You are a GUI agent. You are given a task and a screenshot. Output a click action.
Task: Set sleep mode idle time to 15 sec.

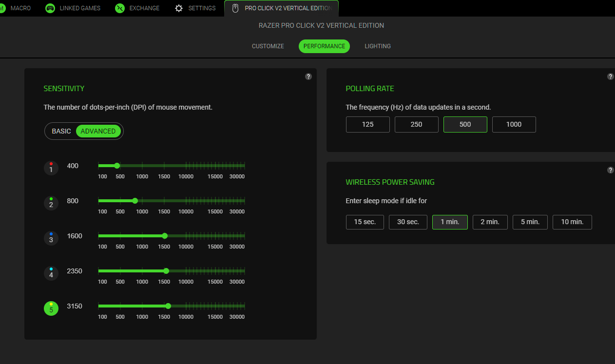(365, 222)
